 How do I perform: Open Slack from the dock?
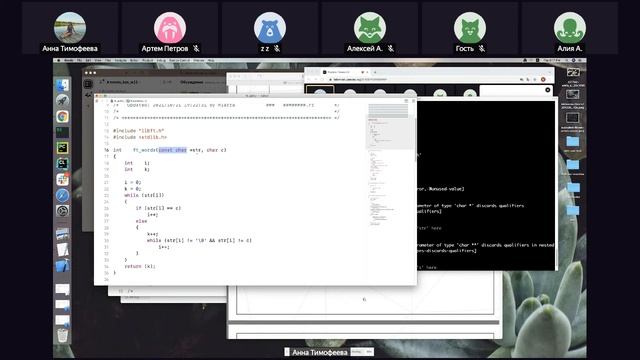point(62,179)
